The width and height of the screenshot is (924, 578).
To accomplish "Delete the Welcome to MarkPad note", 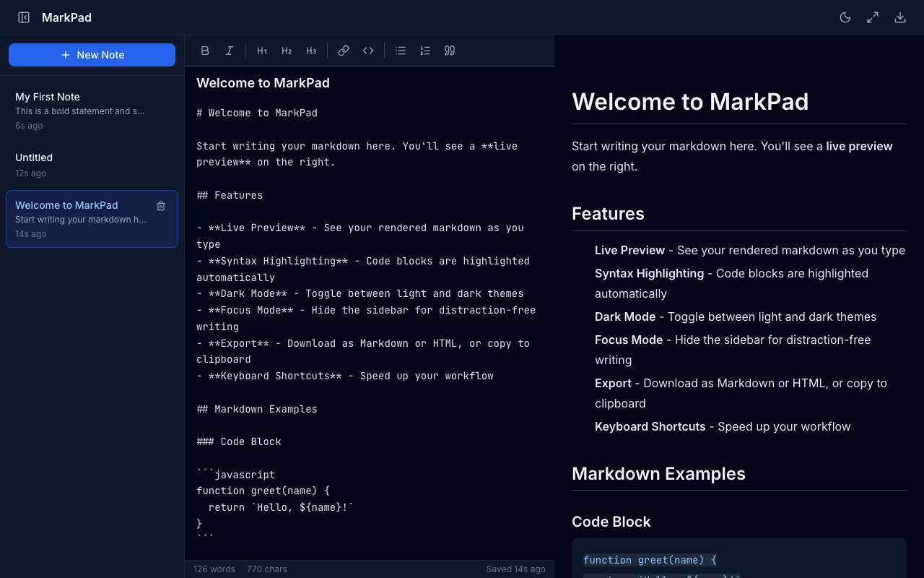I will [x=161, y=206].
